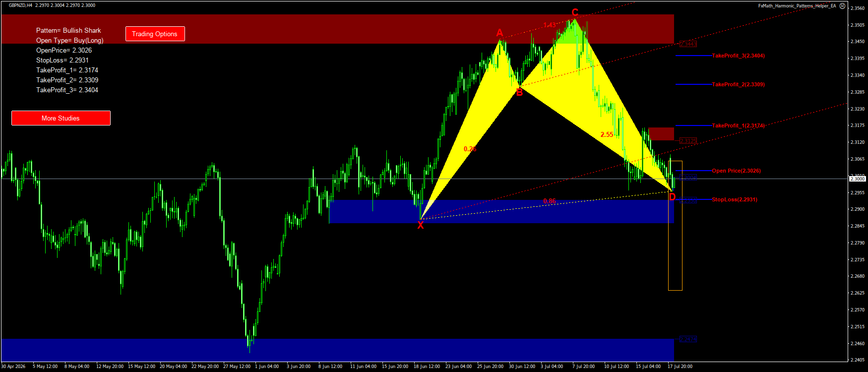Click the '18 Jun 12:00' date label
868x372 pixels.
pyautogui.click(x=427, y=367)
